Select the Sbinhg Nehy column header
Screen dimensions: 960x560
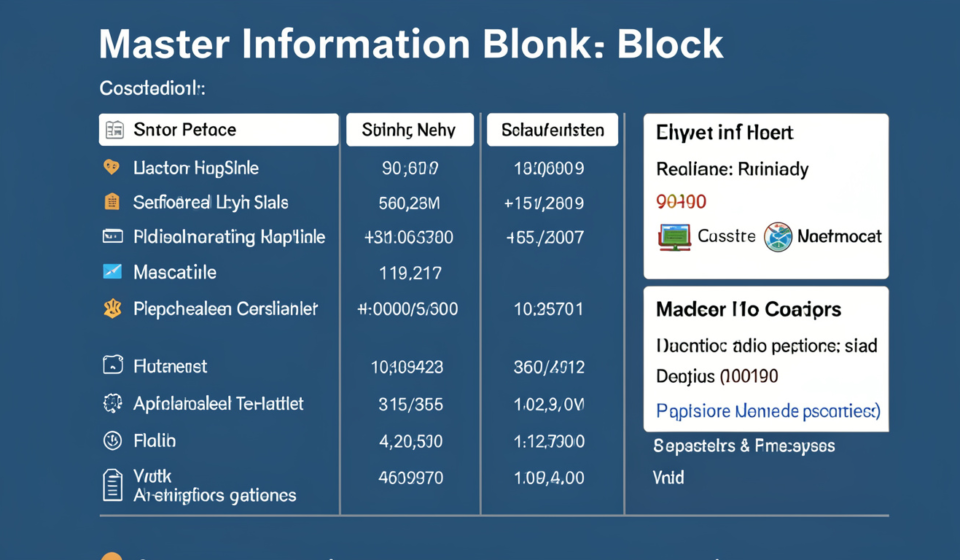410,130
